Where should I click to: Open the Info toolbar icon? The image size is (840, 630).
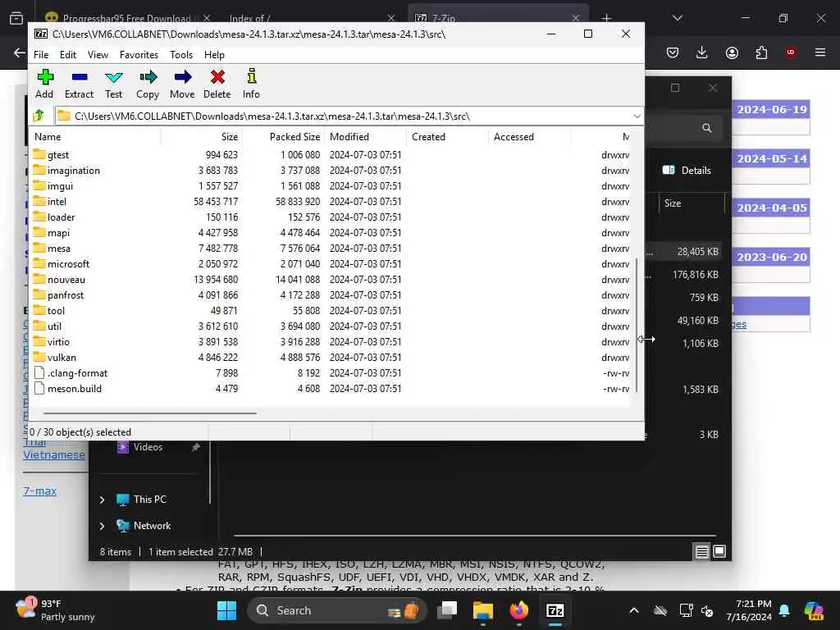(x=251, y=76)
